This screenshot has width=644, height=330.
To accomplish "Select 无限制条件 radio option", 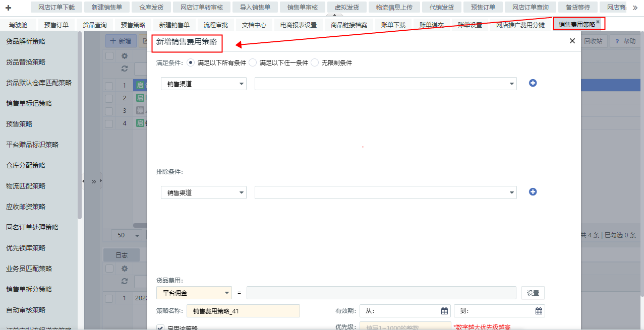I will (x=315, y=63).
